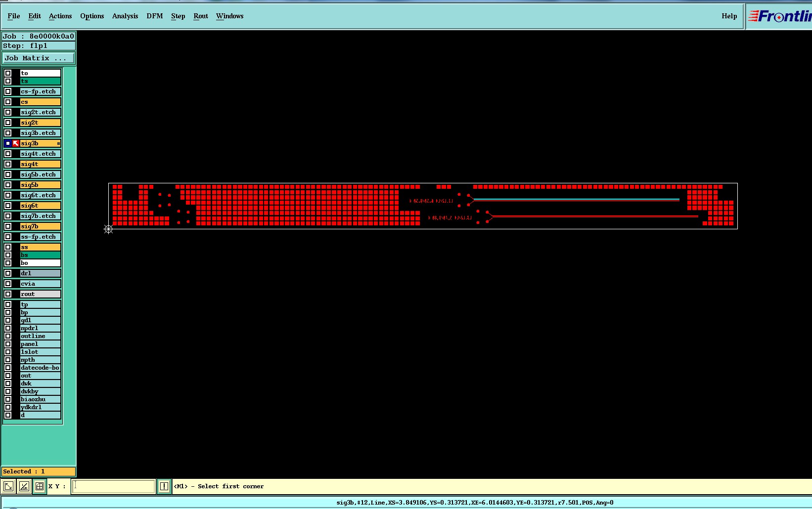Toggle display checkbox for drl layer
This screenshot has width=812, height=509.
pyautogui.click(x=8, y=273)
